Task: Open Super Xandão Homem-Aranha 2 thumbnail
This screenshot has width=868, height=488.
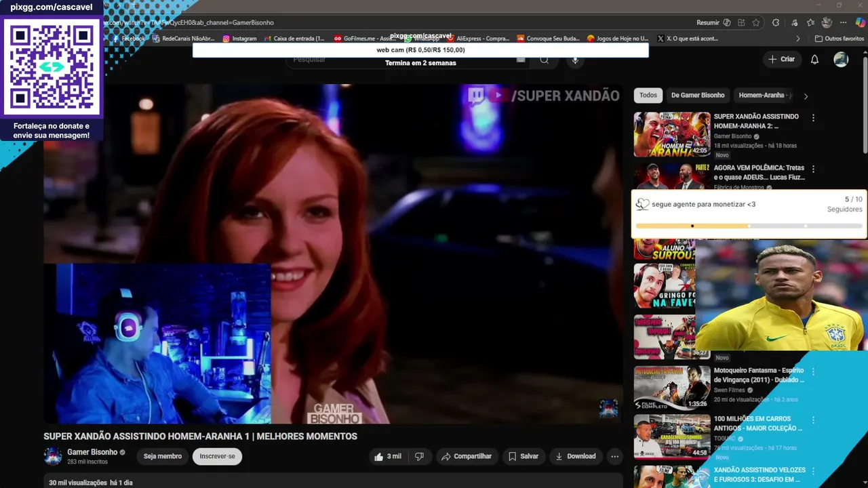Action: [672, 134]
